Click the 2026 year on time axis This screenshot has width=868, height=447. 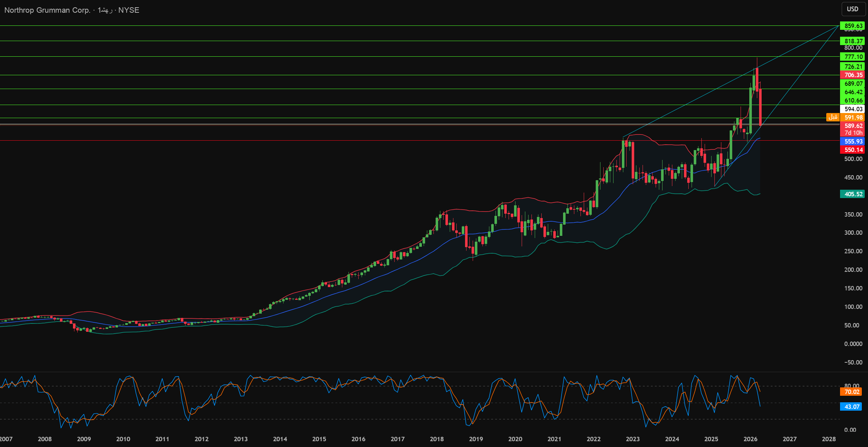(x=750, y=439)
